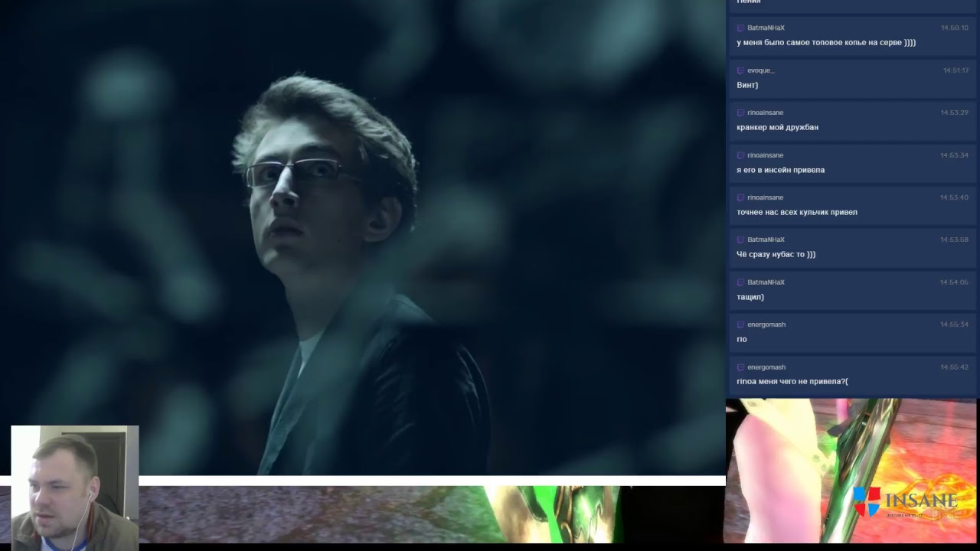Select chat message 'кранкер мой дружбан'
Screen dimensions: 980x551
coord(777,127)
